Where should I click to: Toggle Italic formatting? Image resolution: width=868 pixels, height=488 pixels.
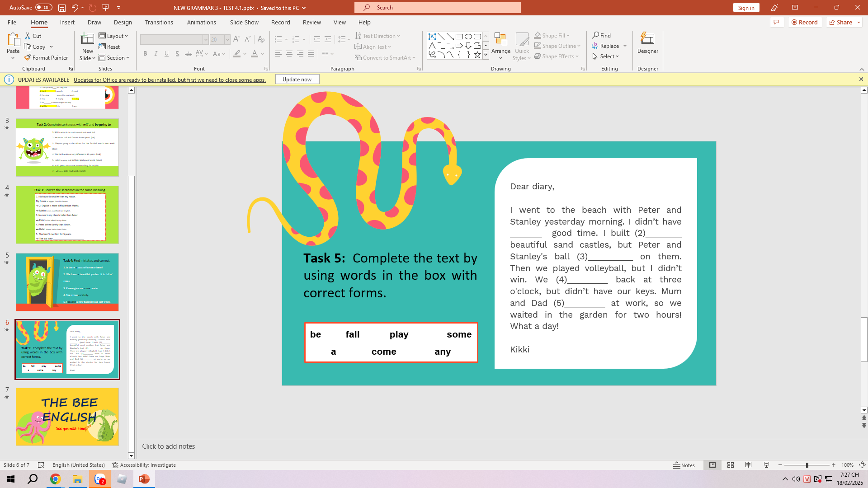tap(156, 54)
